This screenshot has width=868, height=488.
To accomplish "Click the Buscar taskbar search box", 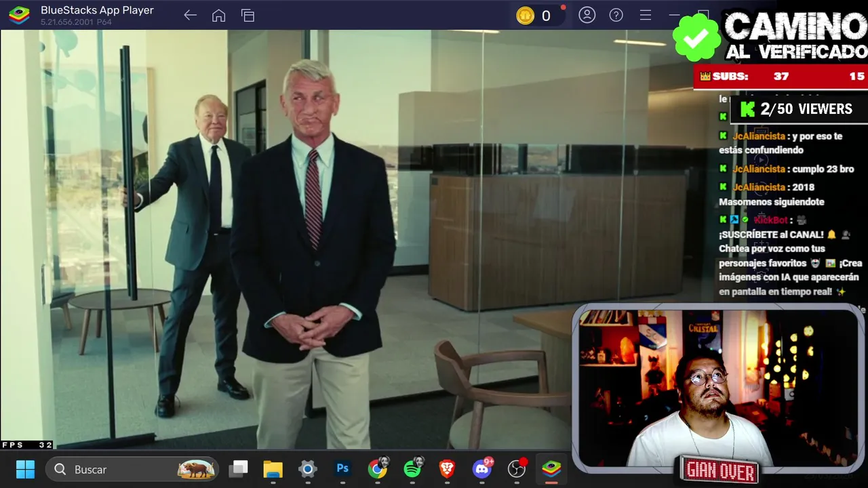I will [132, 469].
